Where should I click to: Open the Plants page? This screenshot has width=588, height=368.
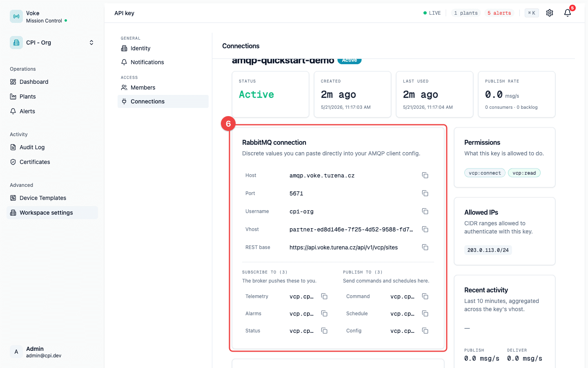click(52, 96)
